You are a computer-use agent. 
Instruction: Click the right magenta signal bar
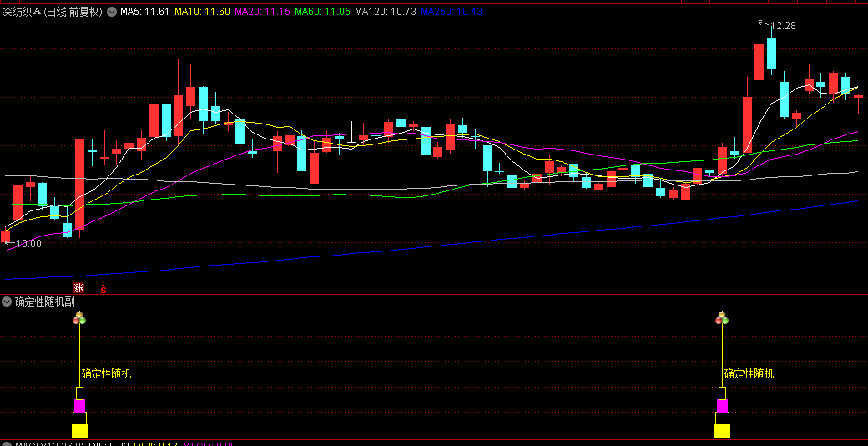click(722, 406)
